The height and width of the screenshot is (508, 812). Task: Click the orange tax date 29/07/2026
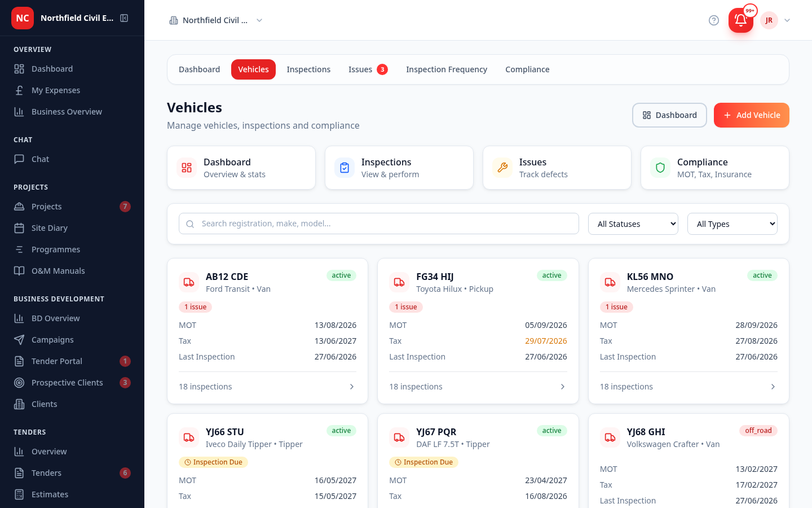coord(546,341)
